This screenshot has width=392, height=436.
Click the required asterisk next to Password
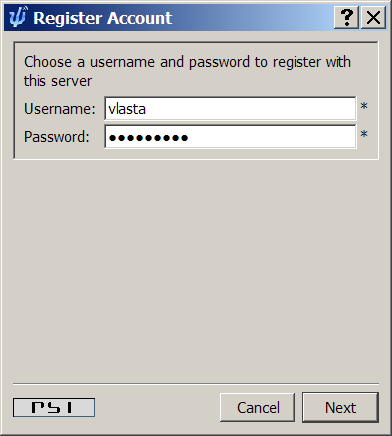(x=364, y=135)
